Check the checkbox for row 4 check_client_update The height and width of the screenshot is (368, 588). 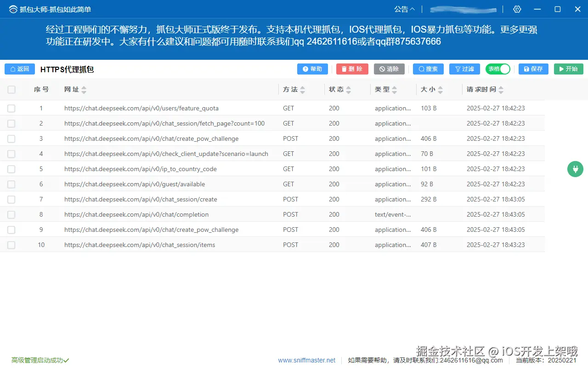pos(11,154)
